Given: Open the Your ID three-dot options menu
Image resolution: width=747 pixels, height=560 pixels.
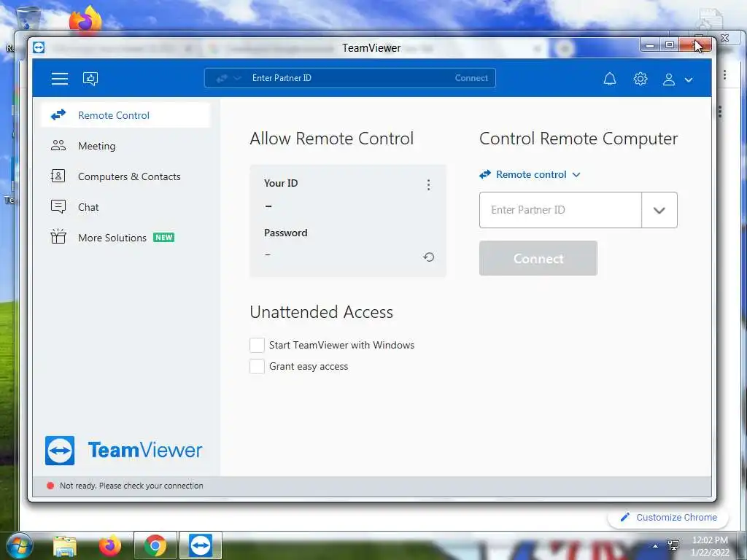Looking at the screenshot, I should (x=429, y=184).
